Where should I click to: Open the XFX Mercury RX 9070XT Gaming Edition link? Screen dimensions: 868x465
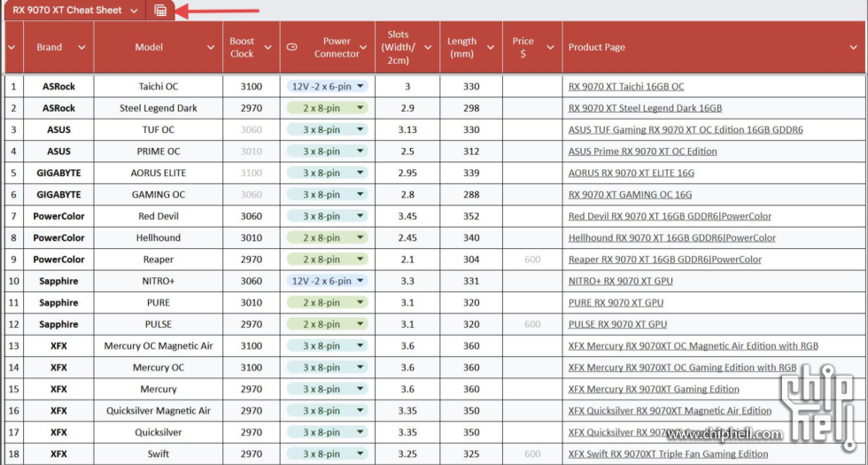[x=654, y=389]
